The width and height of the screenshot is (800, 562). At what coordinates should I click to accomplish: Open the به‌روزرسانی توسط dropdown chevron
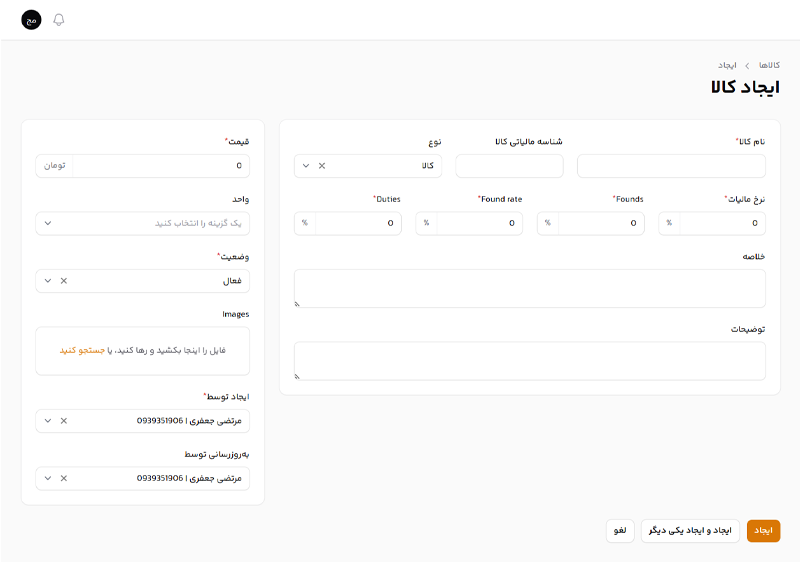point(47,478)
